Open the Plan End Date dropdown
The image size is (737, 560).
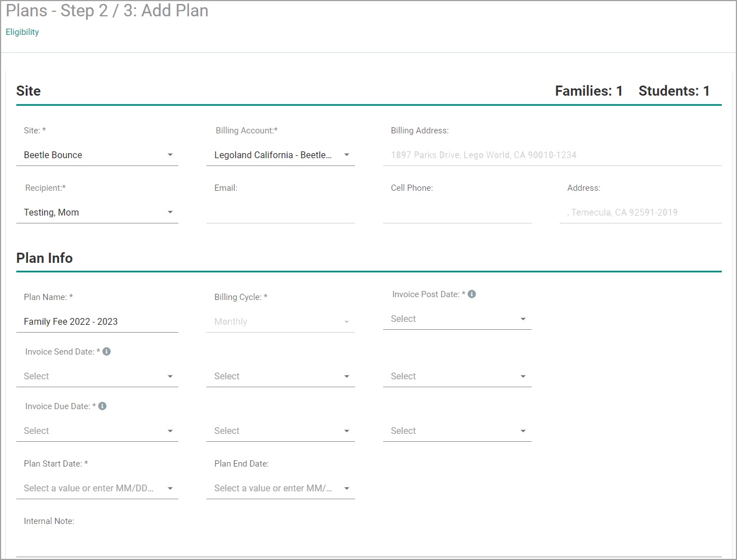[281, 488]
